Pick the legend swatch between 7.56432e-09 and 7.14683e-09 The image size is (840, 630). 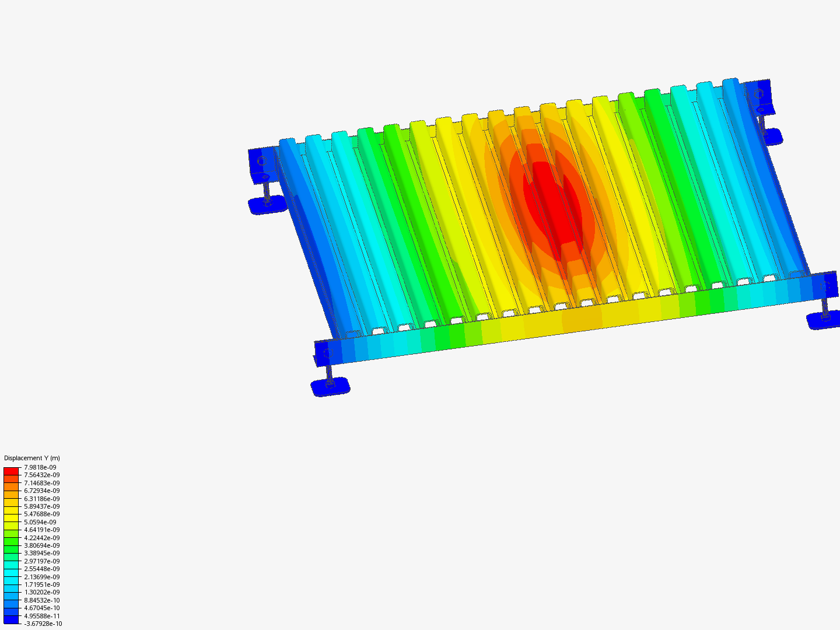[11, 479]
